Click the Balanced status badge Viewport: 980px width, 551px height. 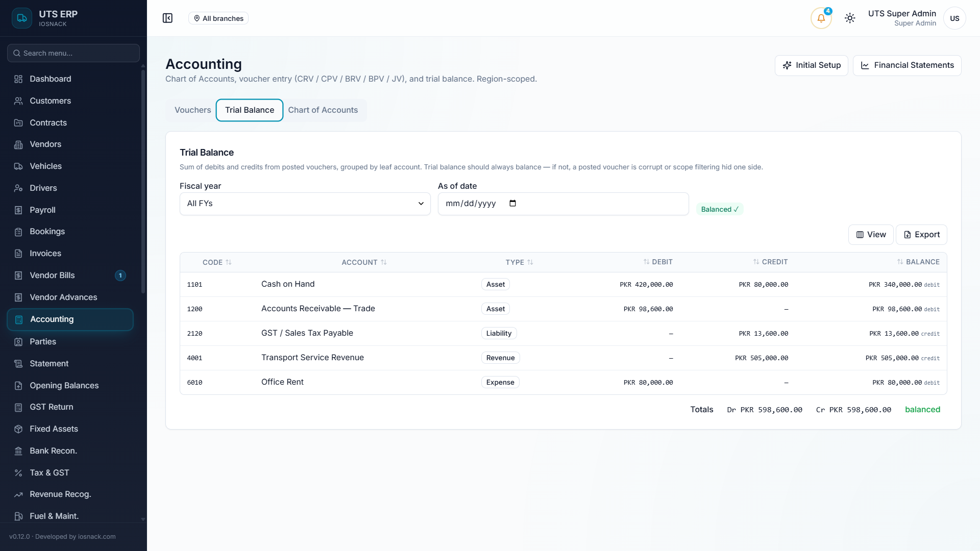tap(720, 209)
